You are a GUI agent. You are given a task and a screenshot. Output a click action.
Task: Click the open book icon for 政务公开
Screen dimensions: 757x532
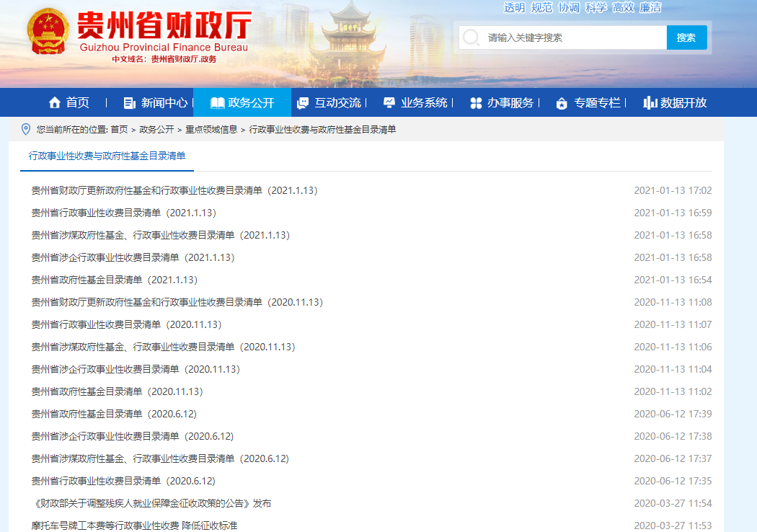tap(217, 103)
